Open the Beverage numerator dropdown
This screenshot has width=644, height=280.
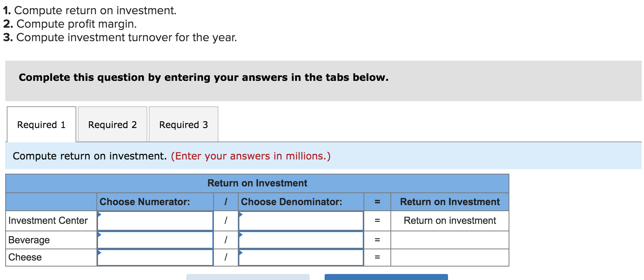[155, 240]
